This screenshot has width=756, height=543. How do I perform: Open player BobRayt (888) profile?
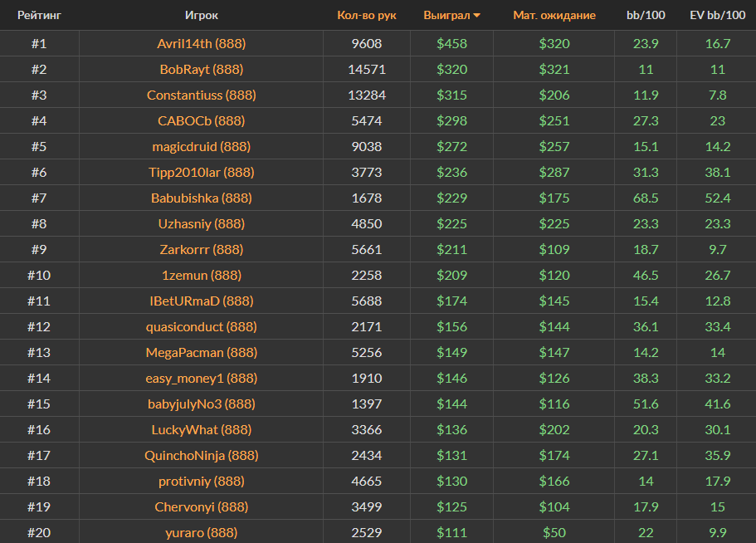click(x=201, y=69)
